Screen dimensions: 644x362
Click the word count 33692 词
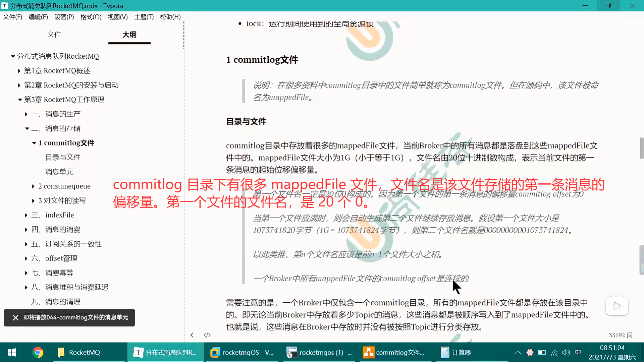pyautogui.click(x=620, y=335)
